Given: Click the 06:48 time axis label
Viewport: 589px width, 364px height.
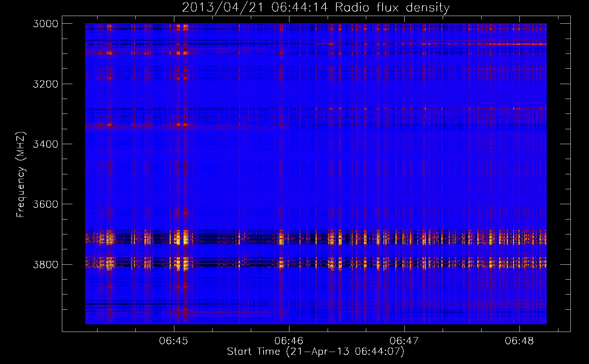Looking at the screenshot, I should click(519, 341).
